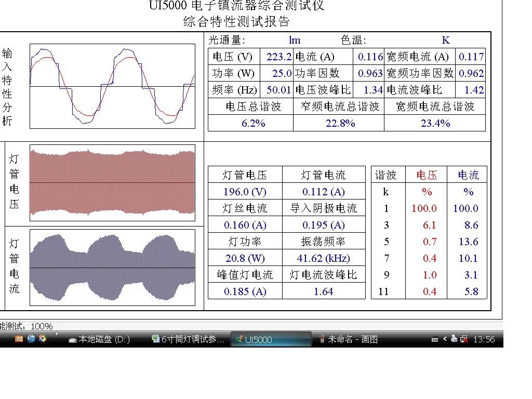This screenshot has height=399, width=532.
Task: Select 11th harmonic current value 5.8
Action: pos(471,292)
